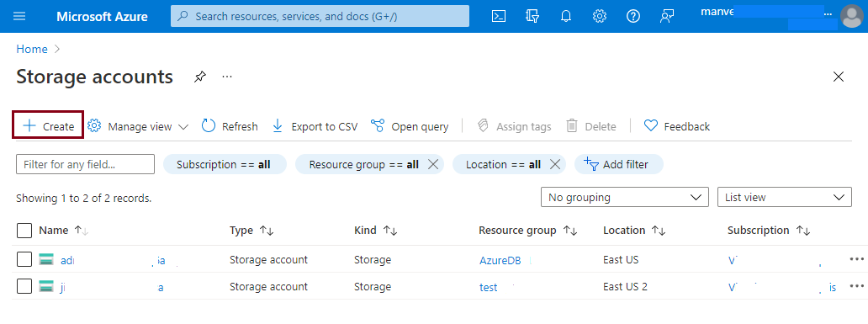Screen dimensions: 868x324
Task: Click Create storage account button
Action: (x=48, y=126)
